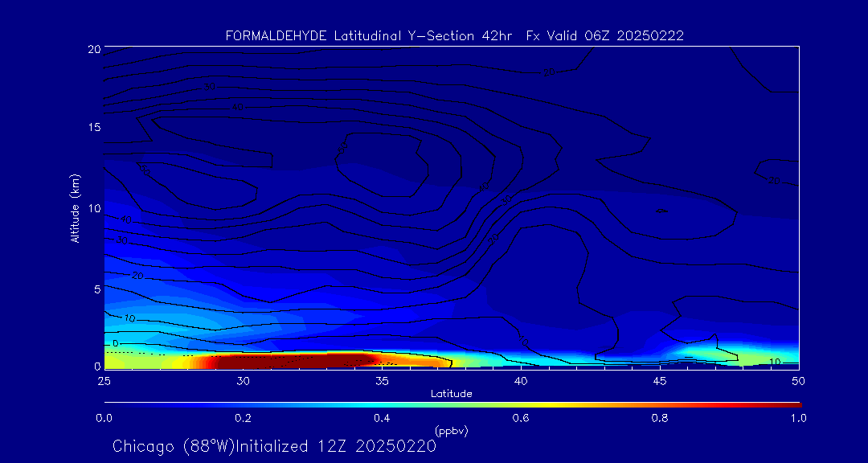Click colorbar scale label 0.2
The height and width of the screenshot is (463, 868).
[x=243, y=418]
